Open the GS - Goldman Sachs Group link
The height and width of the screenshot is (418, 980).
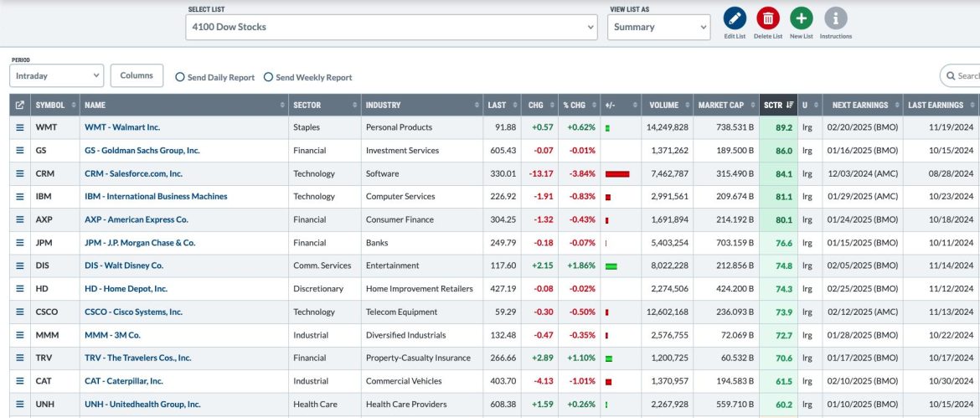click(142, 151)
